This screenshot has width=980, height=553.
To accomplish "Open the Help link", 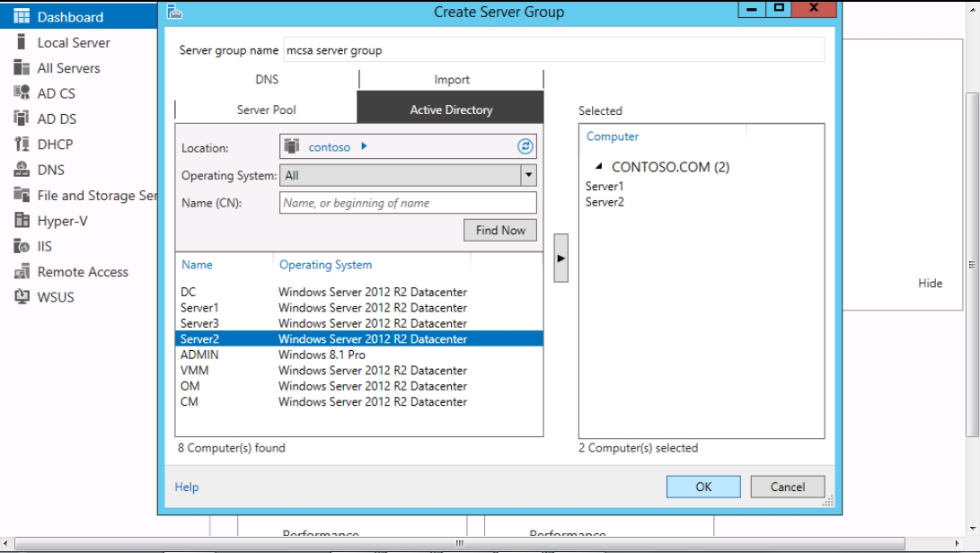I will coord(187,487).
